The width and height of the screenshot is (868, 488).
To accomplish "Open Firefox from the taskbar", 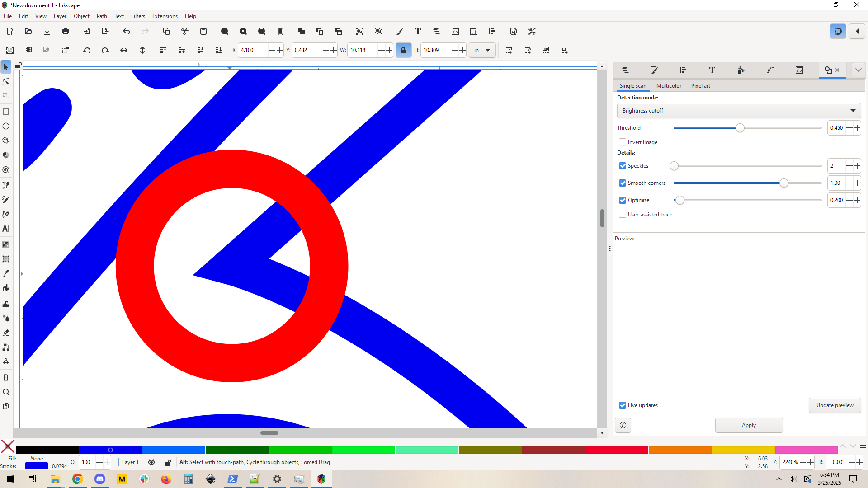I will 166,479.
